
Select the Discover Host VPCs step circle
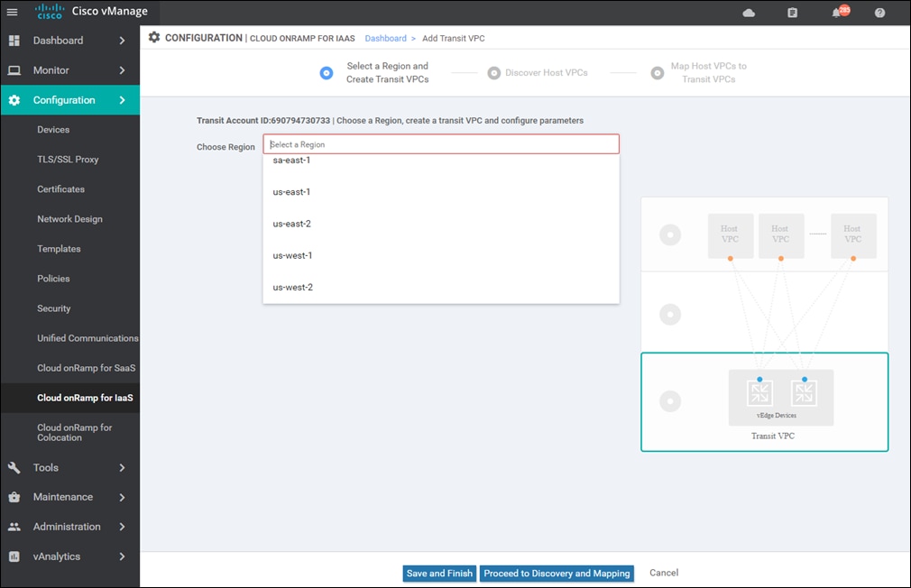pos(494,73)
